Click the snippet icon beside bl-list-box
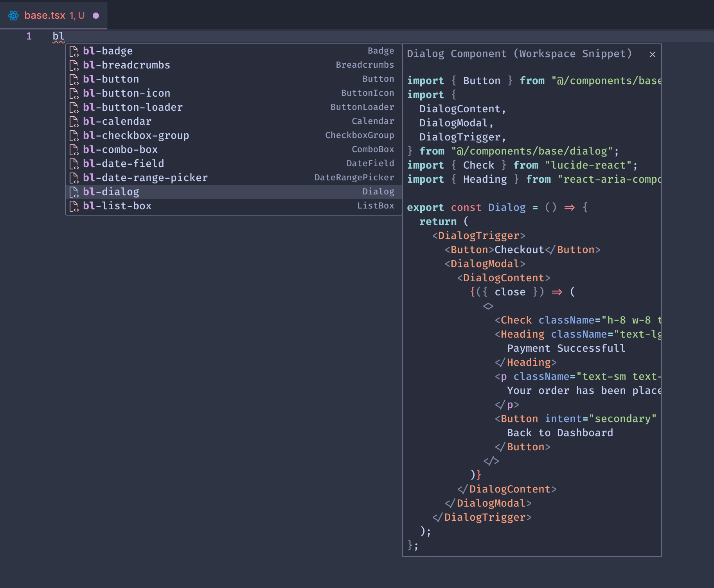 [74, 206]
